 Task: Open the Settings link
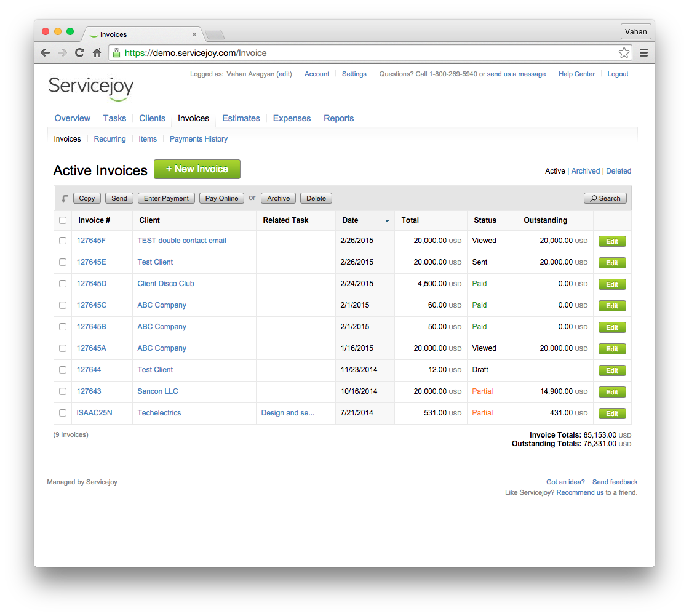354,74
